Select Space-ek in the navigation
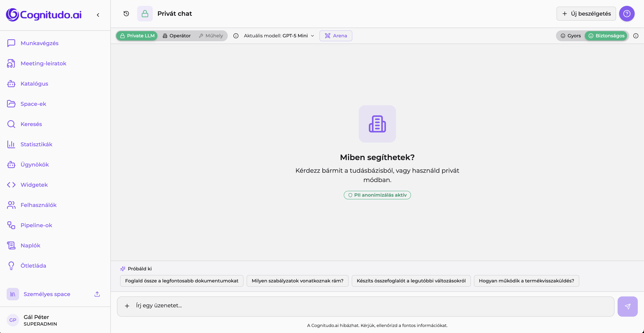 (x=33, y=104)
